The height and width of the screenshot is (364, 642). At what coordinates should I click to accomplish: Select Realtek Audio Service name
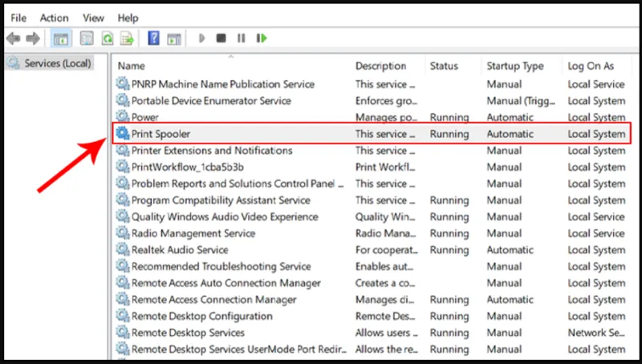tap(180, 250)
